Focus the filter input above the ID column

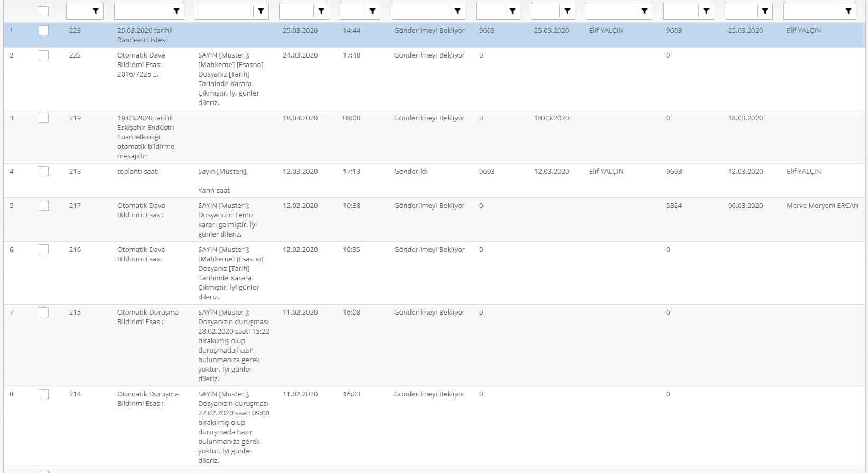click(x=77, y=11)
